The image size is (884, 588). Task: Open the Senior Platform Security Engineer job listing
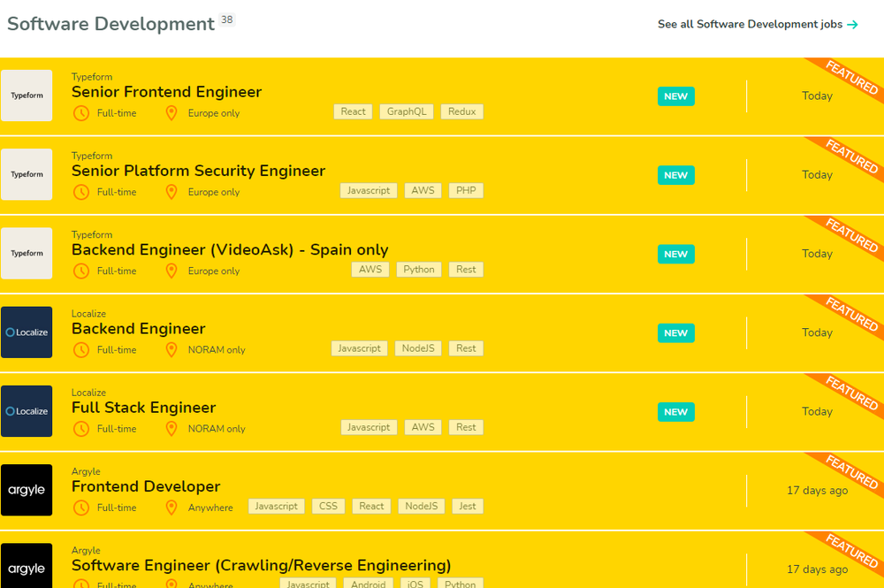pos(198,171)
